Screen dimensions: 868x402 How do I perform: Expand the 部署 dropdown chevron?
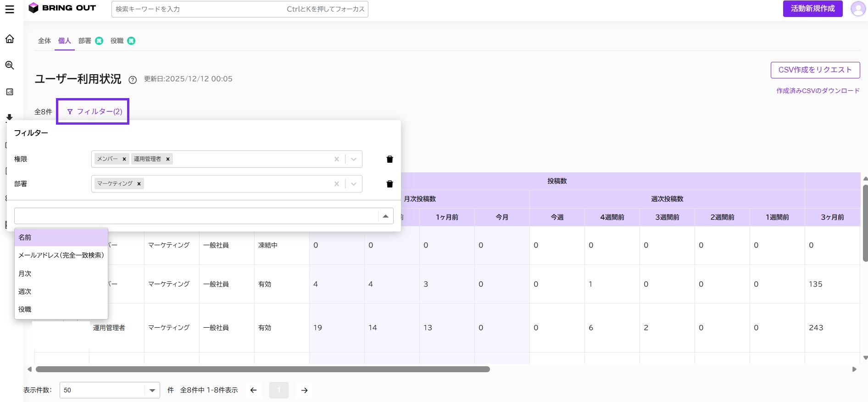354,184
